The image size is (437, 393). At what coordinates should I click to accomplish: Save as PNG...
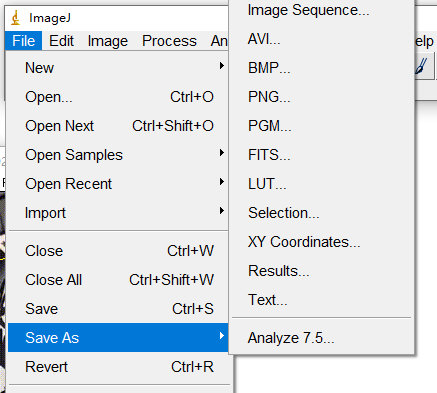point(322,97)
